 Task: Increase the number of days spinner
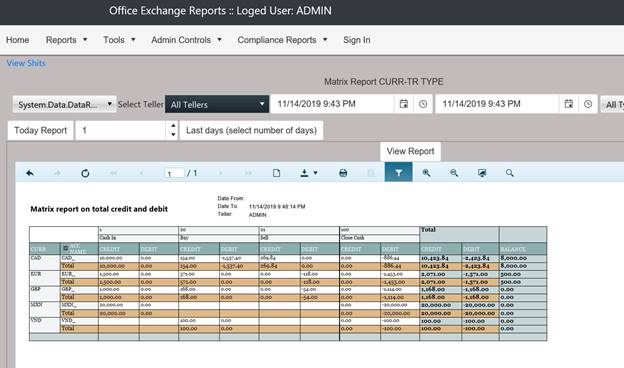point(173,125)
